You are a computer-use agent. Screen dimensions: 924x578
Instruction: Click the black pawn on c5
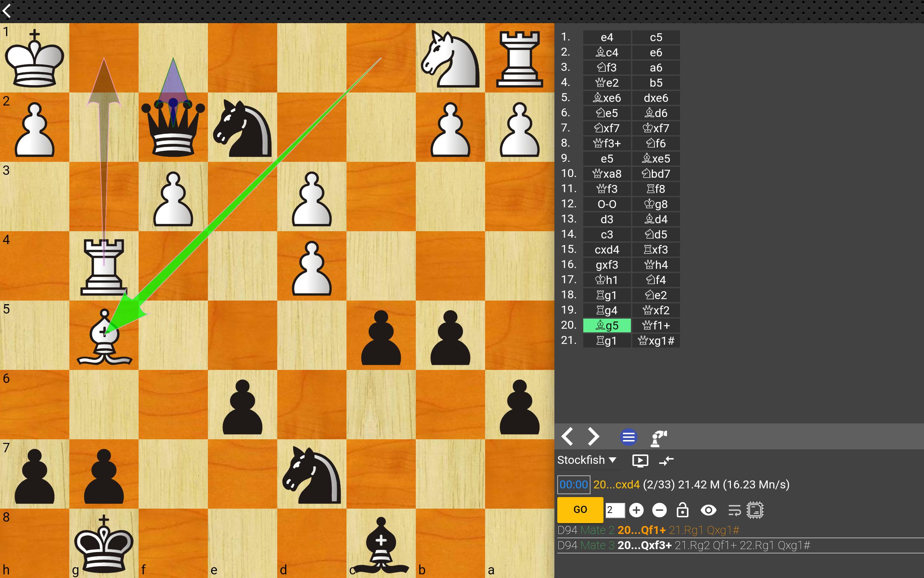click(381, 337)
